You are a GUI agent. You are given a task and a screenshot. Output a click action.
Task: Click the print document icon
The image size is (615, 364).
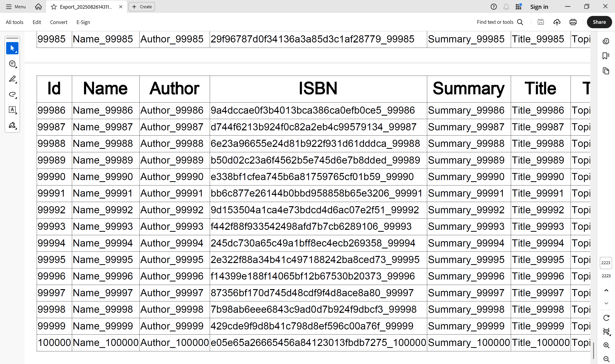pos(573,22)
